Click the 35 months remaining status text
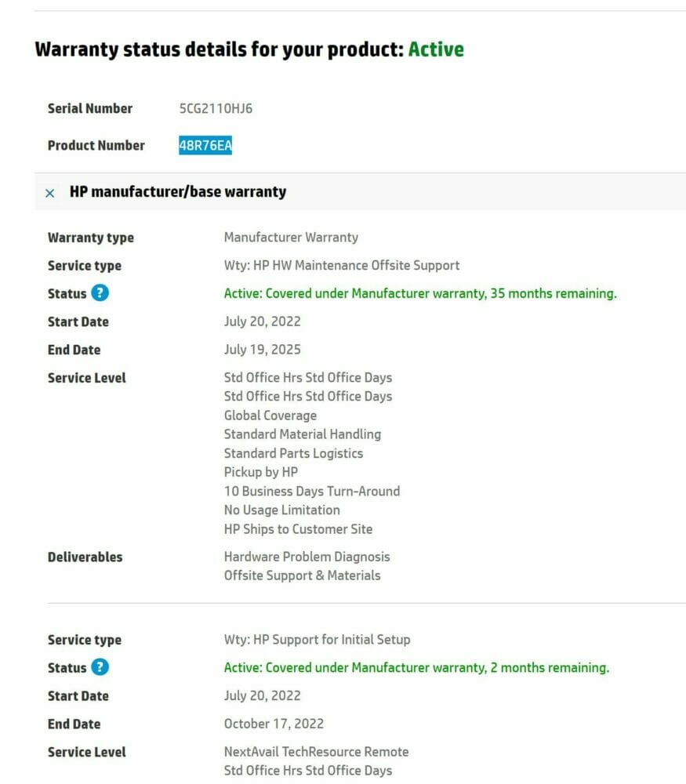The width and height of the screenshot is (686, 784). point(420,293)
